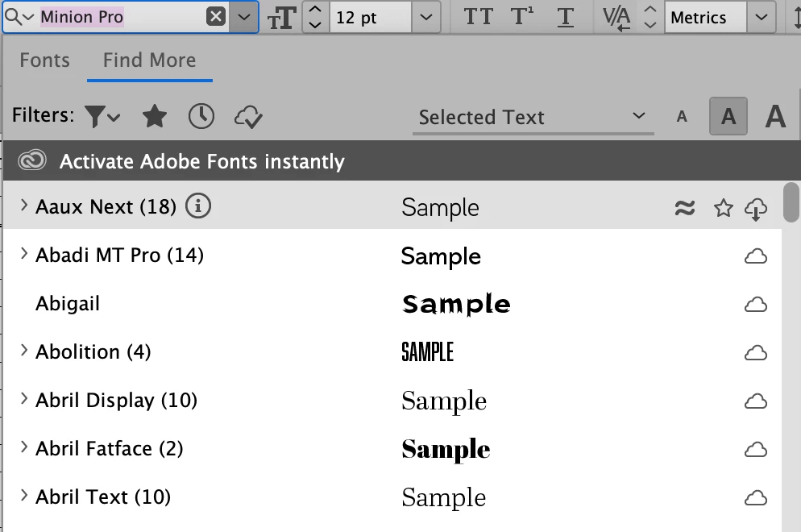The image size is (801, 532).
Task: Click cloud icon for Abolition
Action: click(756, 352)
